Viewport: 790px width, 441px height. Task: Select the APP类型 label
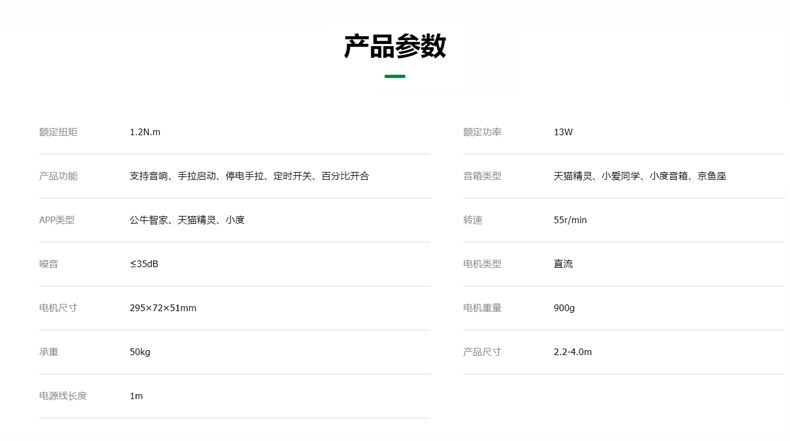pyautogui.click(x=57, y=220)
